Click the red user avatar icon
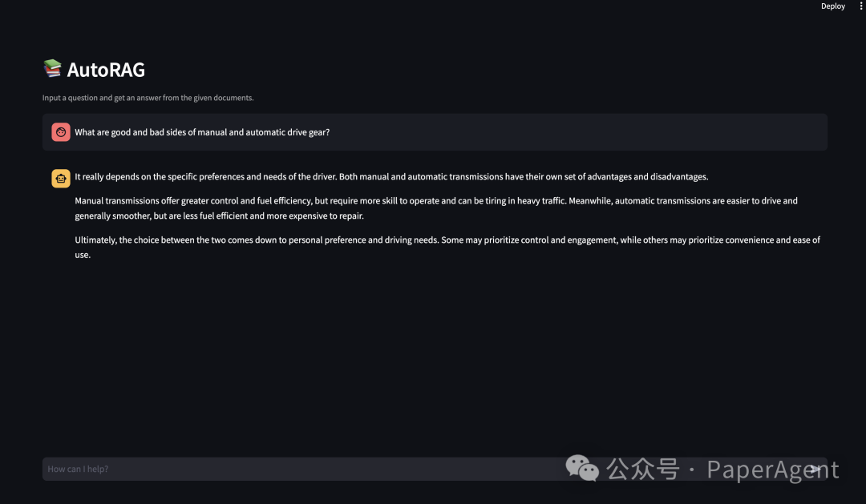Screen dimensions: 866x504 point(61,132)
